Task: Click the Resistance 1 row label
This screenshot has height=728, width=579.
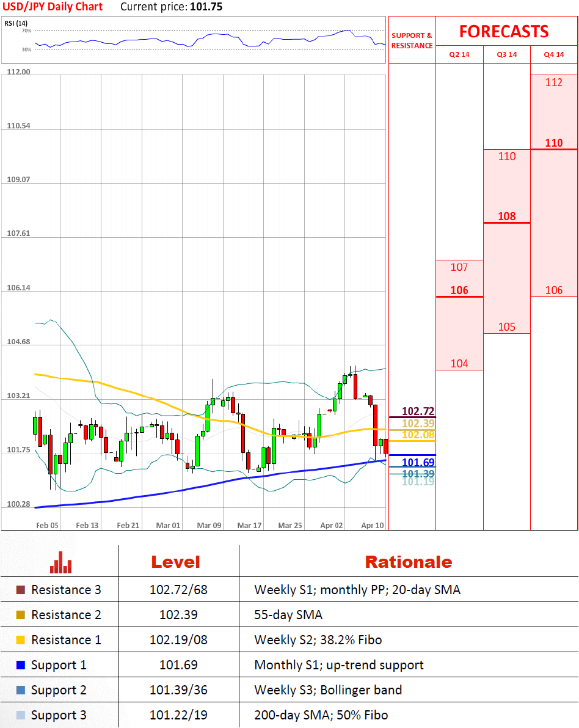Action: click(x=66, y=640)
